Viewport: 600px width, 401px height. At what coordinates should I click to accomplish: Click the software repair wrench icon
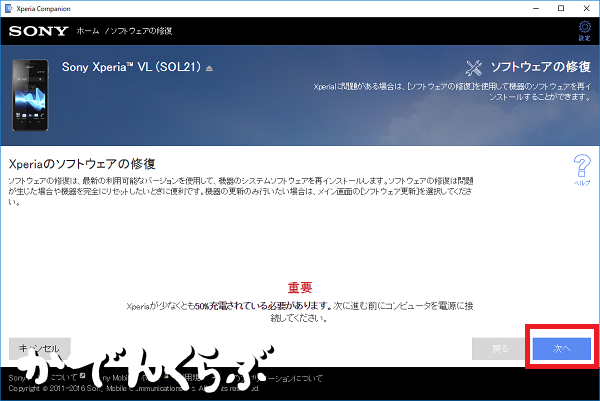[474, 68]
